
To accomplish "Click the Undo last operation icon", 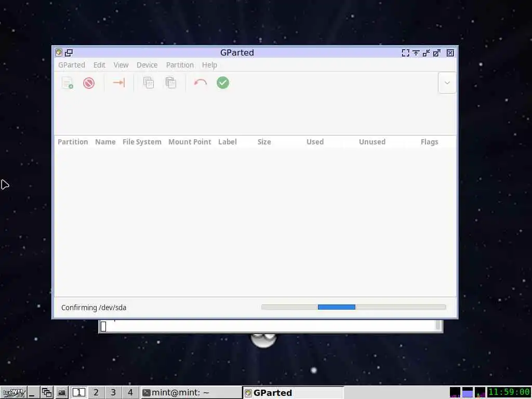I will (200, 83).
